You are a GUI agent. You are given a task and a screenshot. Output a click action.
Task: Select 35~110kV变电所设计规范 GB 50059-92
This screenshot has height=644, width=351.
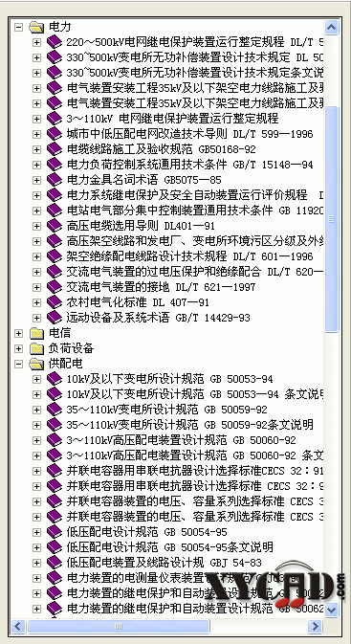point(166,410)
